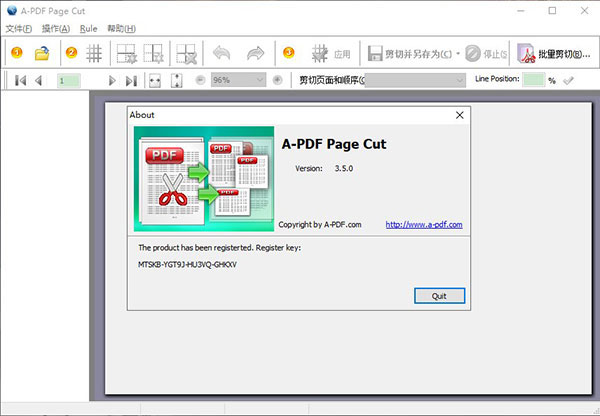Expand the 剪切并另存为 dropdown arrow

pos(458,53)
